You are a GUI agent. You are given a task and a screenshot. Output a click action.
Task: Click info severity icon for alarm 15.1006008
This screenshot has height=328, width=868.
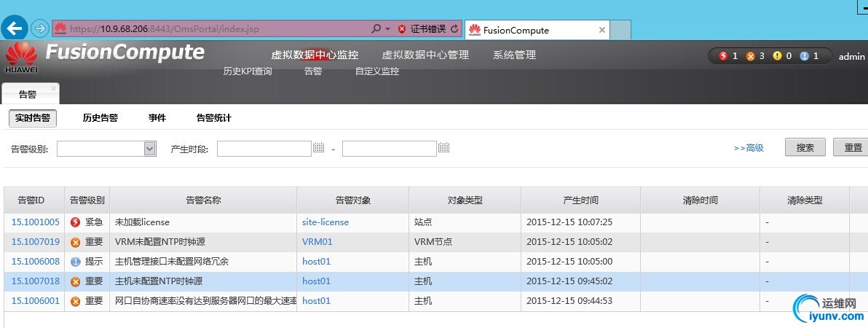pyautogui.click(x=76, y=262)
